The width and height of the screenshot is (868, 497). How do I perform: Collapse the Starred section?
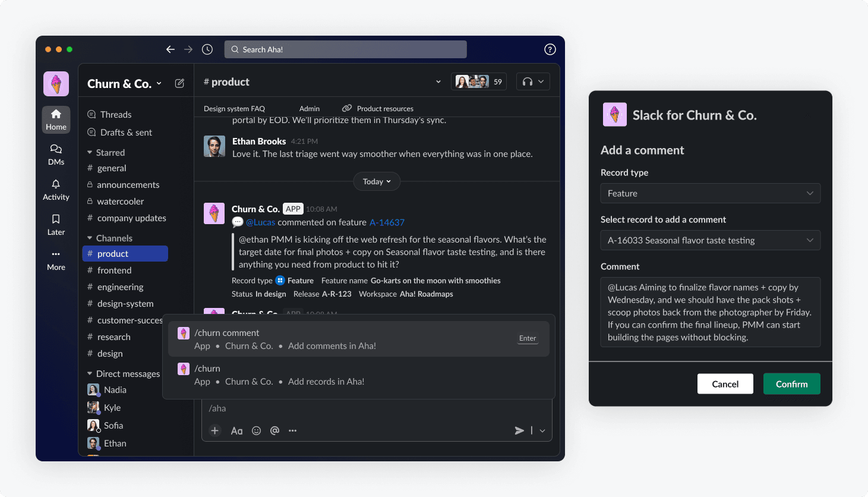click(x=90, y=153)
